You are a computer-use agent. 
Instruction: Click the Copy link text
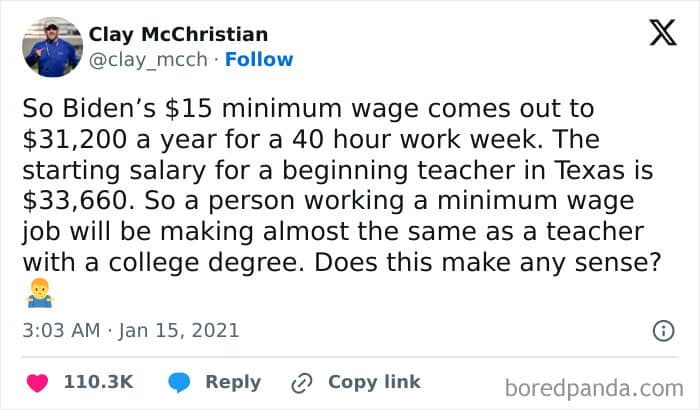coord(374,382)
